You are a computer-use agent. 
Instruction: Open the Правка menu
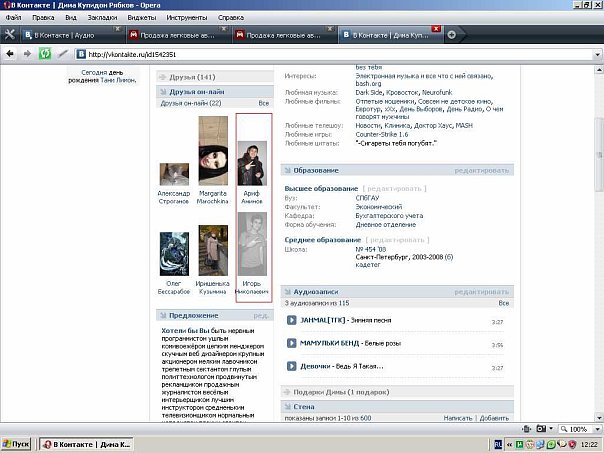point(43,17)
